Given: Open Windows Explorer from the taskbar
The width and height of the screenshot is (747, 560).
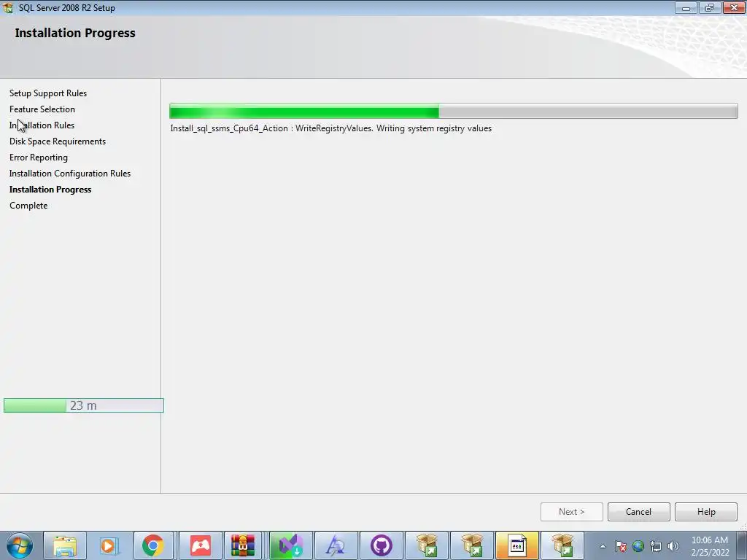Looking at the screenshot, I should coord(65,545).
